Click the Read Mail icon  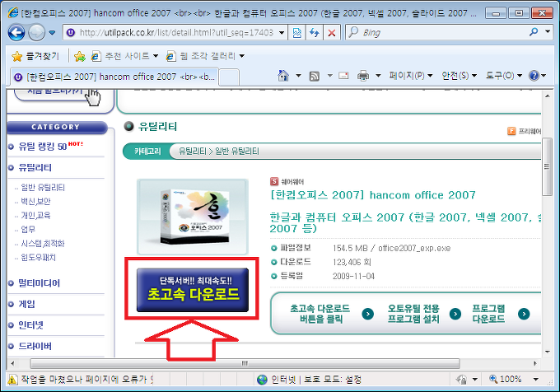pyautogui.click(x=343, y=76)
